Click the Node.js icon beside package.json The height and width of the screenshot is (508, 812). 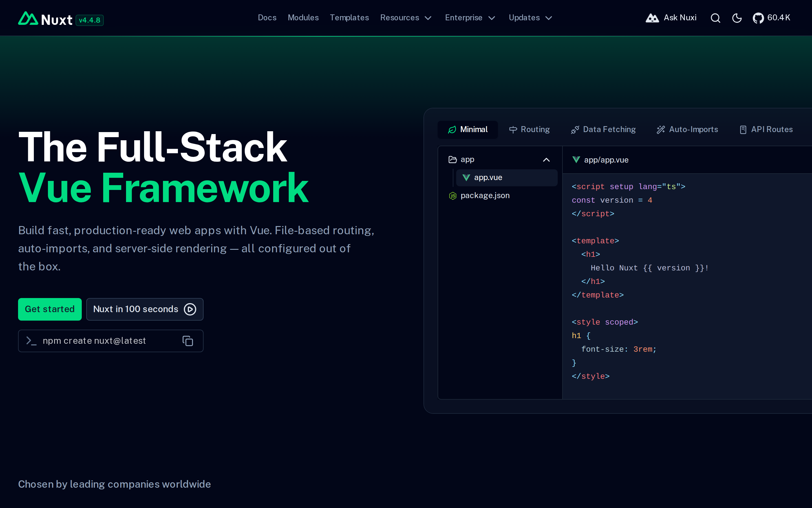click(x=453, y=196)
